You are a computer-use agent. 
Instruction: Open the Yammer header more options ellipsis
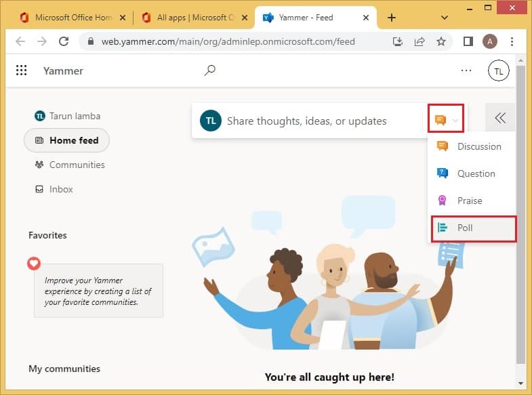tap(466, 70)
